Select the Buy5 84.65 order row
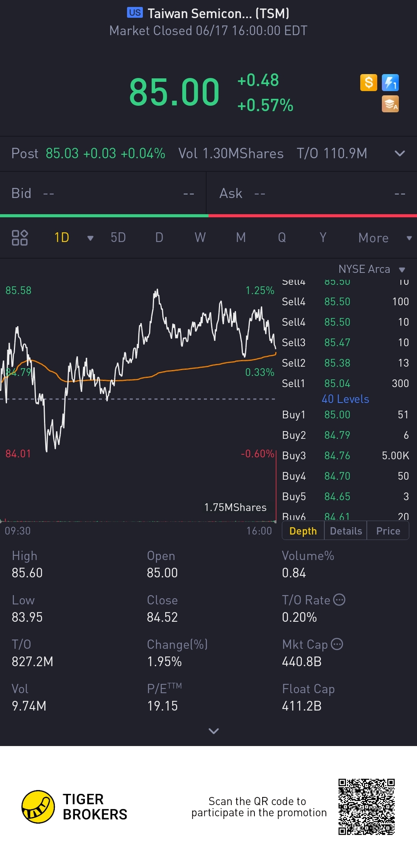417x868 pixels. tap(345, 496)
